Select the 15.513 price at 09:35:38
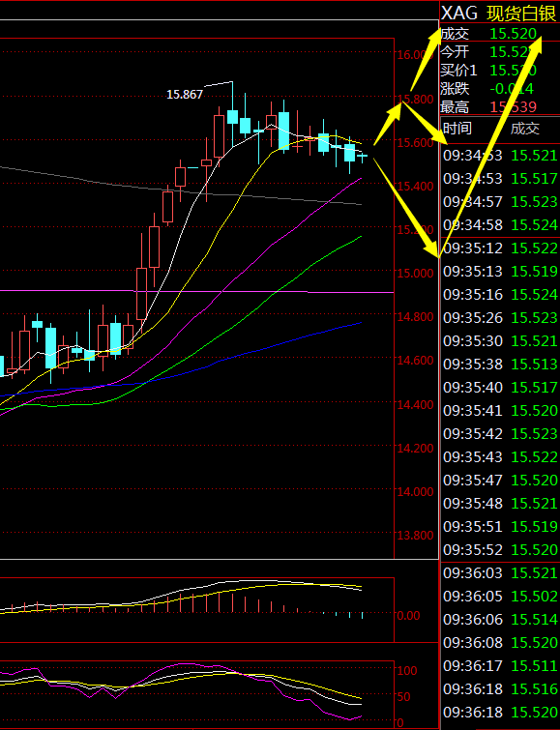The image size is (560, 730). [535, 365]
